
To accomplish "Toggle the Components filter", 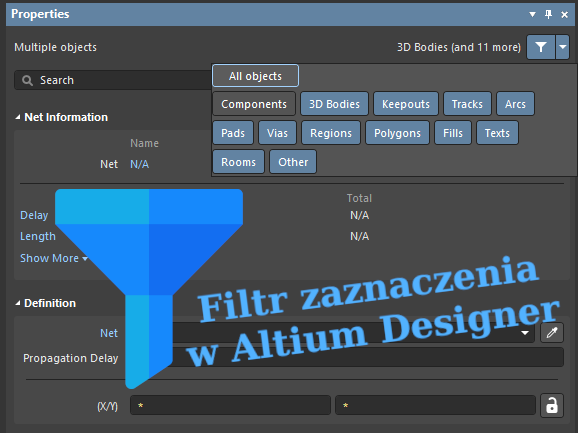I will coord(254,104).
